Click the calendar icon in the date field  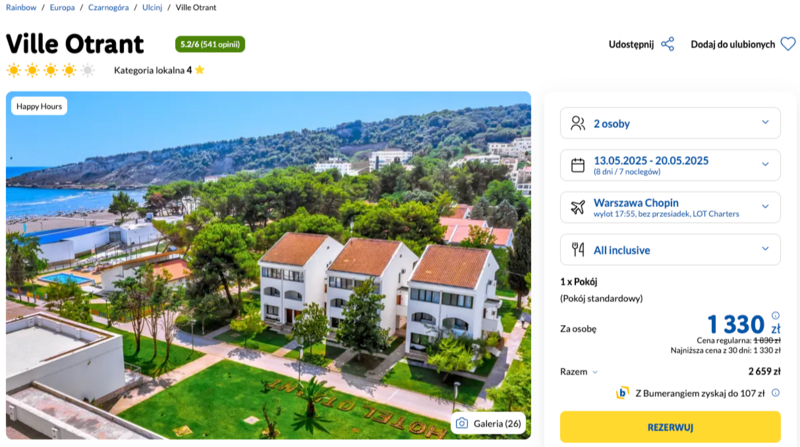(x=577, y=165)
